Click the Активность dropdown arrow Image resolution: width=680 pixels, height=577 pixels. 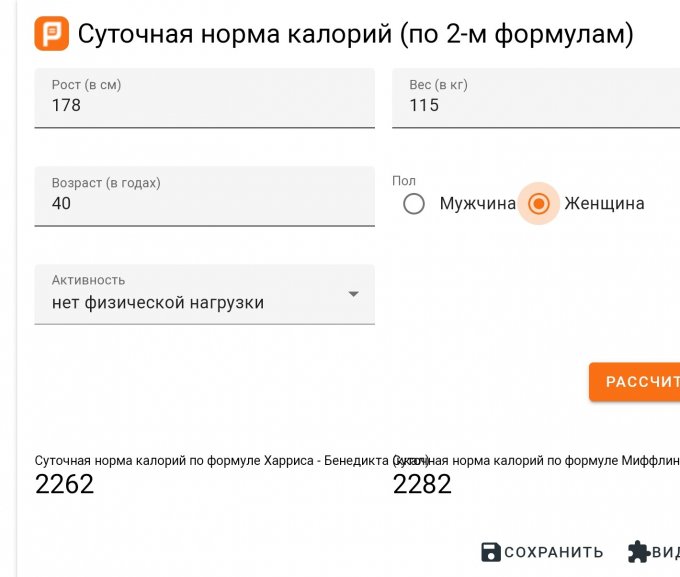pyautogui.click(x=353, y=294)
